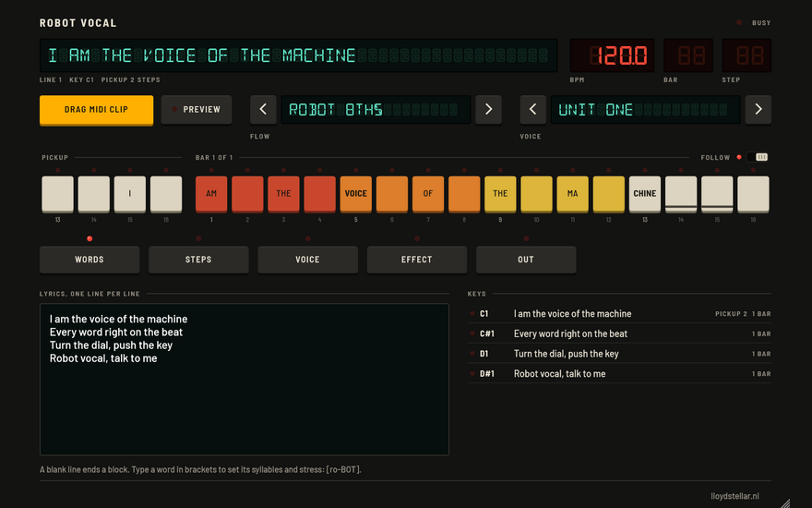Select the VOICE step pad
812x508 pixels.
tap(356, 194)
